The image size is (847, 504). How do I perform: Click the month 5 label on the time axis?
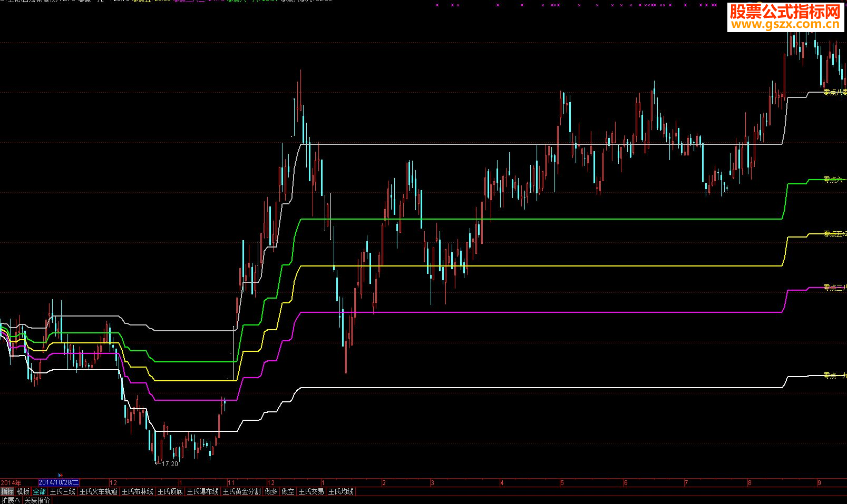[562, 482]
